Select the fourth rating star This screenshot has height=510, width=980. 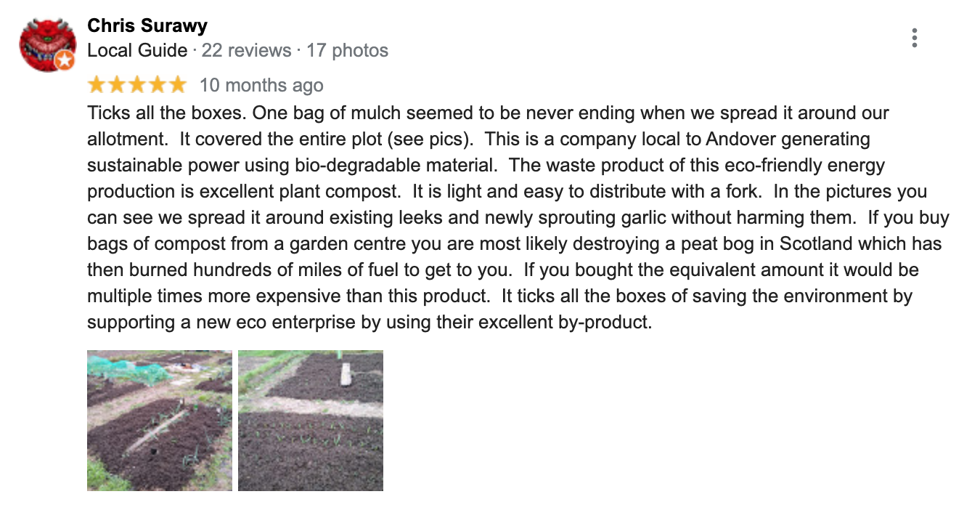(x=158, y=86)
